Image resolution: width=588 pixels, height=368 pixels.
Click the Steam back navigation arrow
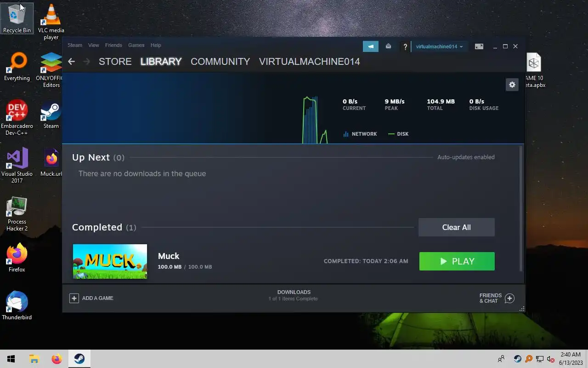point(71,61)
